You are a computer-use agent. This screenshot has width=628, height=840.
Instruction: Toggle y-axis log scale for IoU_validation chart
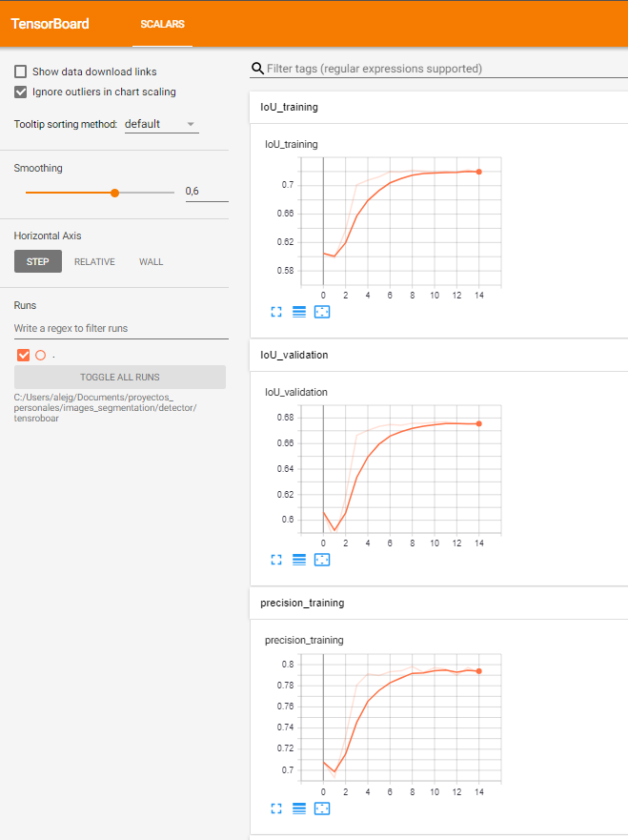point(299,560)
